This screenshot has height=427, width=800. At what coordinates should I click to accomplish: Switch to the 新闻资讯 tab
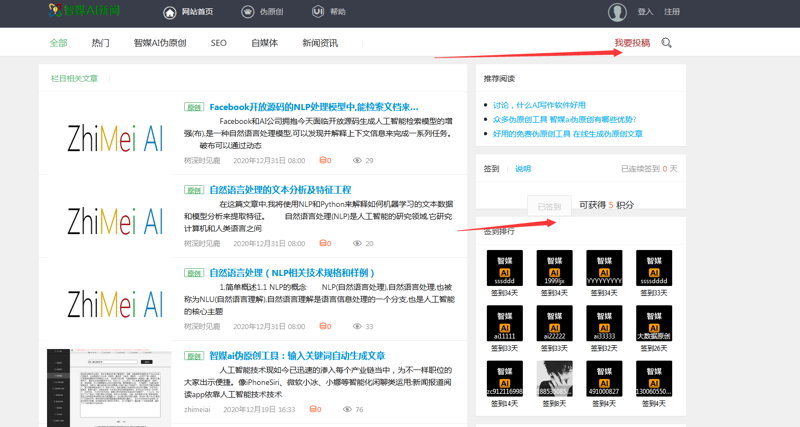[x=320, y=43]
